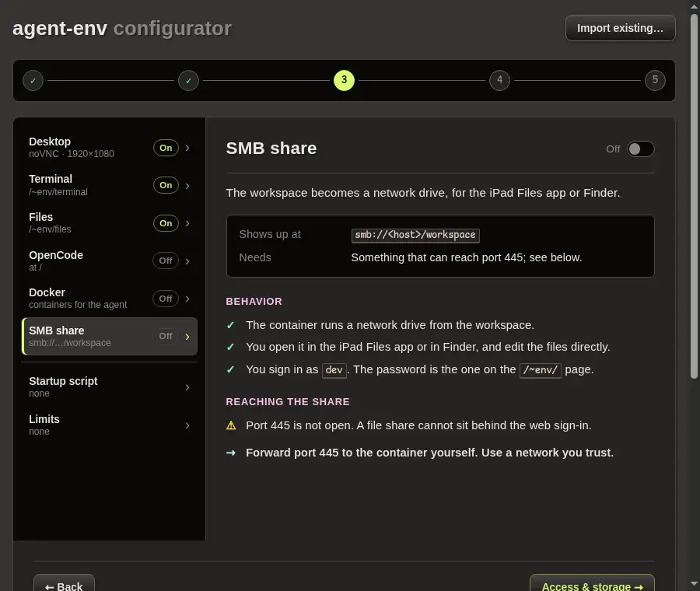The height and width of the screenshot is (591, 700).
Task: Click the Back button
Action: coord(64,585)
